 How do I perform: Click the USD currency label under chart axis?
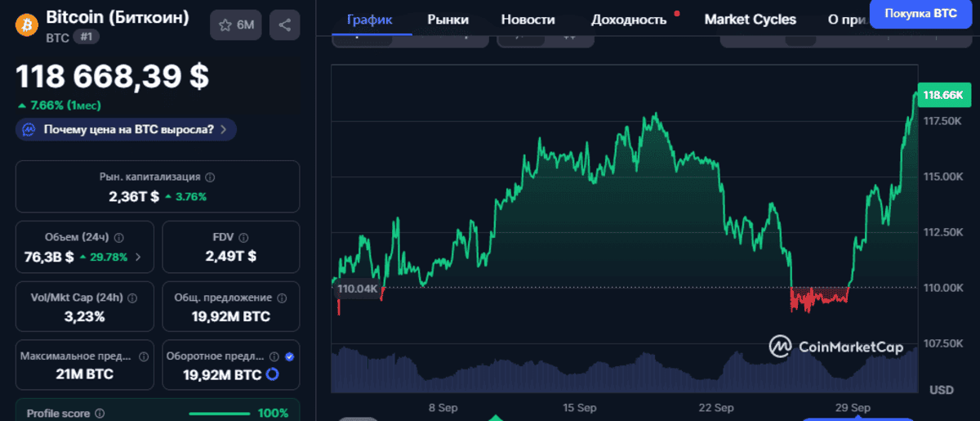pos(942,389)
